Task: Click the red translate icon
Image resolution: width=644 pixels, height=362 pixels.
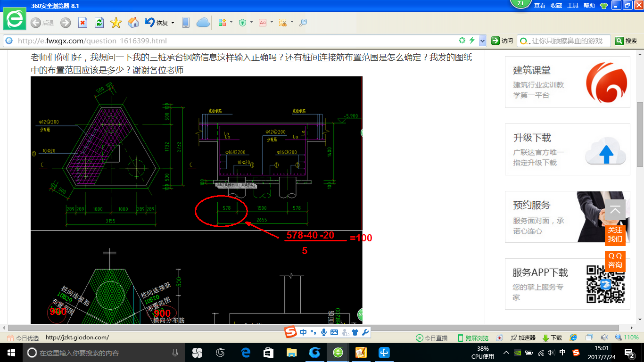Action: (x=263, y=23)
